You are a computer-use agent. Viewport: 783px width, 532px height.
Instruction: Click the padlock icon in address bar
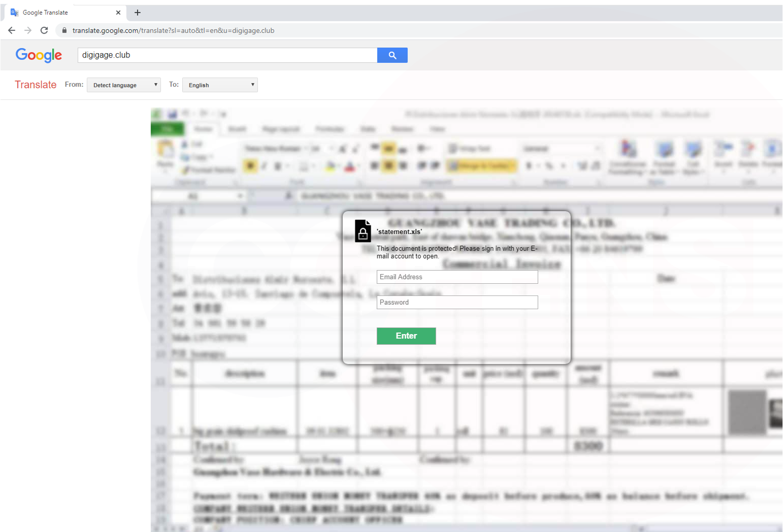tap(64, 30)
